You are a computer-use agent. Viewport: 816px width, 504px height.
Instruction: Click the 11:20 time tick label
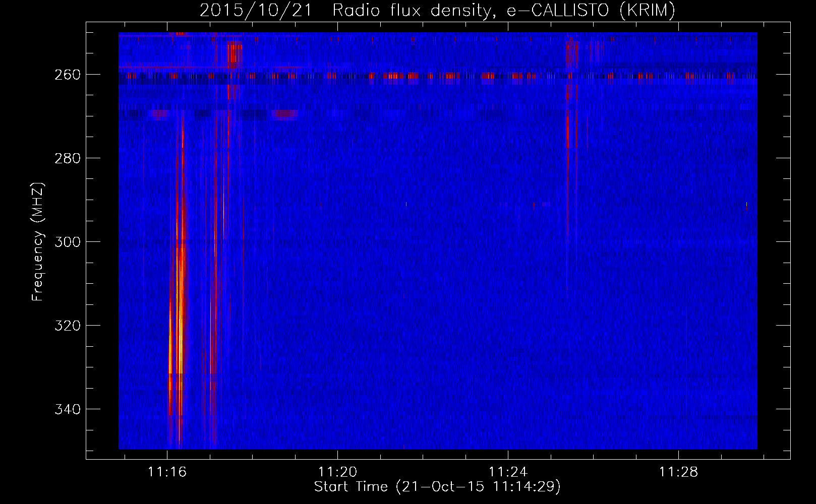click(337, 472)
